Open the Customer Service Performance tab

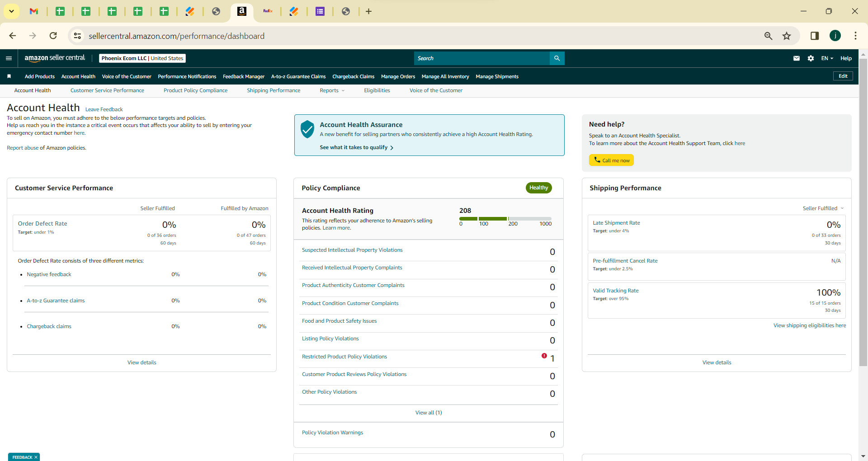click(x=107, y=90)
